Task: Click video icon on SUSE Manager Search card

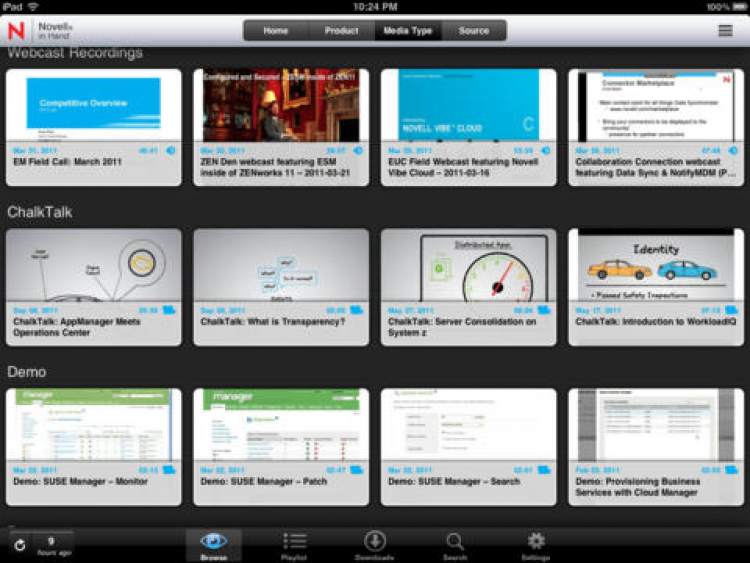Action: 544,470
